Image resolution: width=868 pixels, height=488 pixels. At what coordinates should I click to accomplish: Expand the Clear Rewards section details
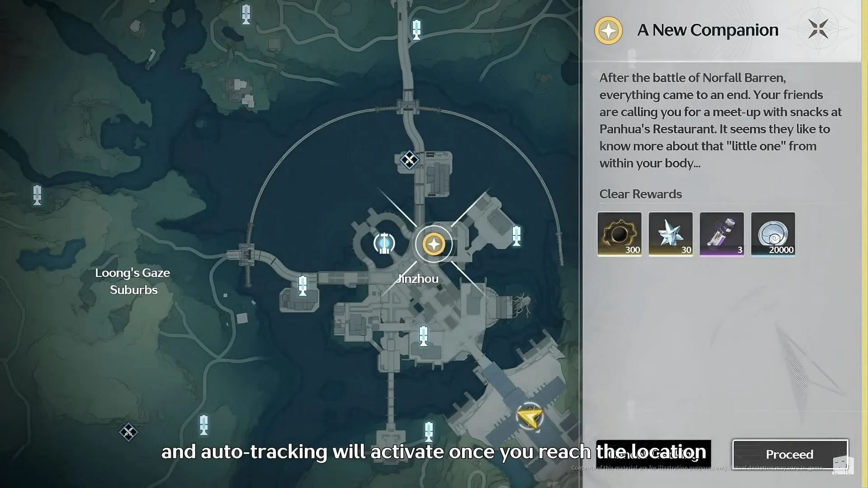point(641,194)
